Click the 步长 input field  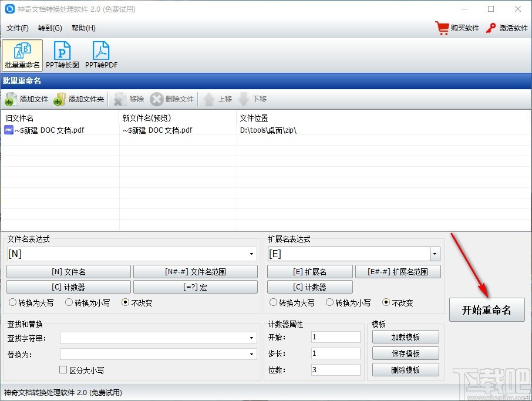(335, 353)
